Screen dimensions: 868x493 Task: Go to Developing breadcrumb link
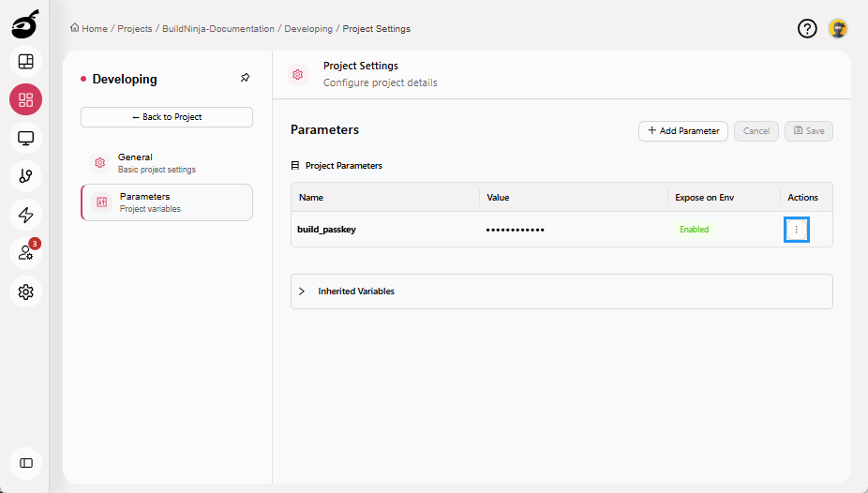tap(308, 29)
